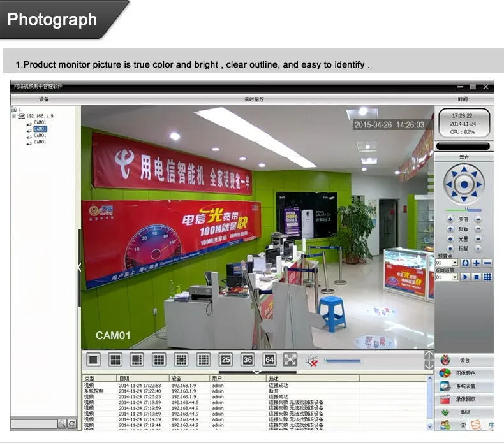The image size is (504, 443).
Task: Decrease focus with 聚焦 minus button
Action: pos(478,229)
